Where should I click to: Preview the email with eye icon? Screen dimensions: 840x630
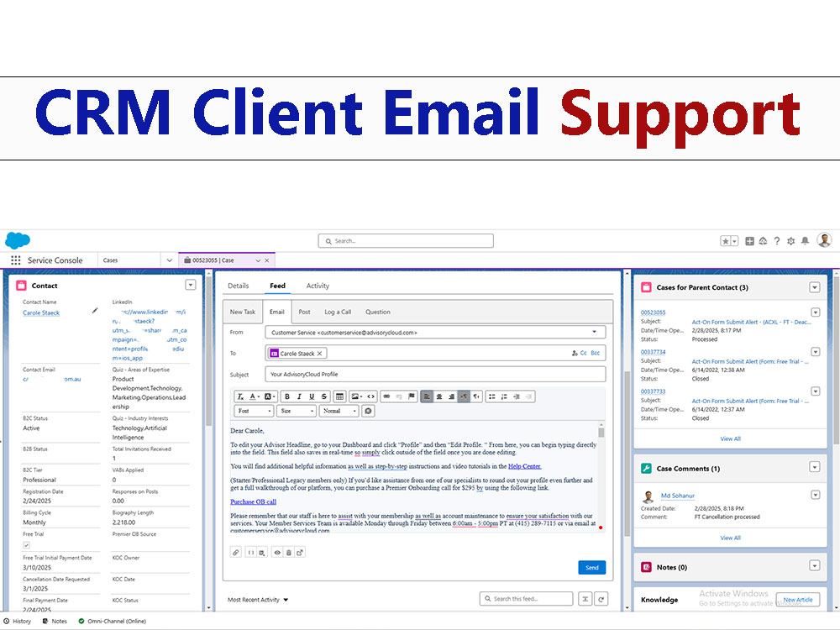pos(277,553)
